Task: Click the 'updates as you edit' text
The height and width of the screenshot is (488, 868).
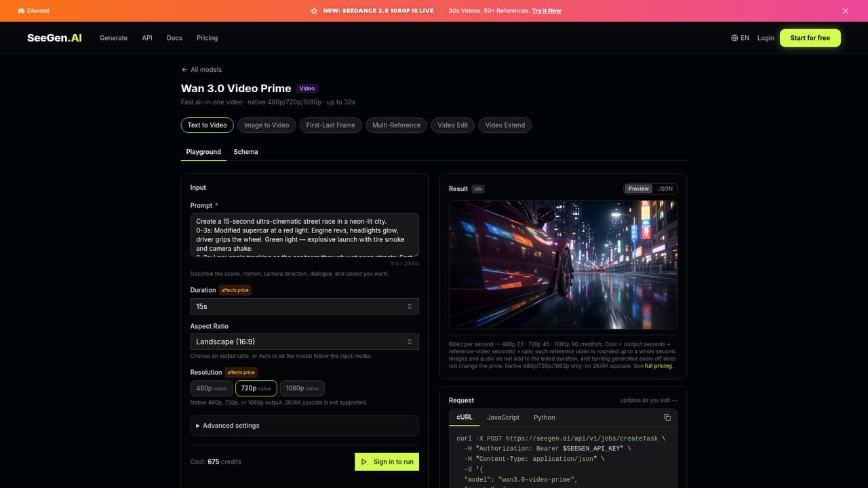Action: 648,401
